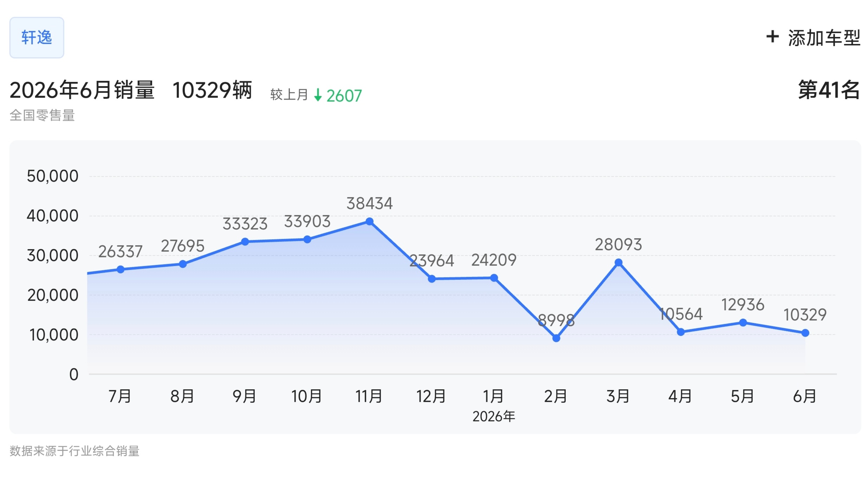The image size is (868, 488).
Task: Click the 2026年 year label under 1月
Action: [494, 417]
